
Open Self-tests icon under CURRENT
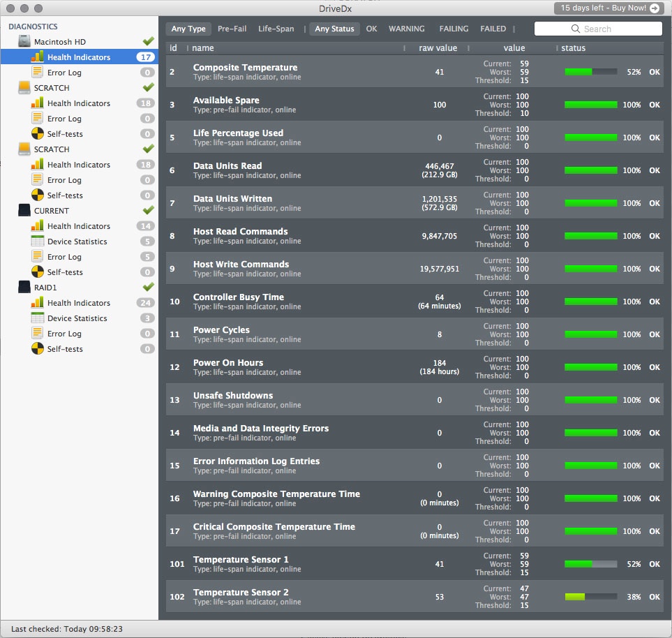pos(37,272)
